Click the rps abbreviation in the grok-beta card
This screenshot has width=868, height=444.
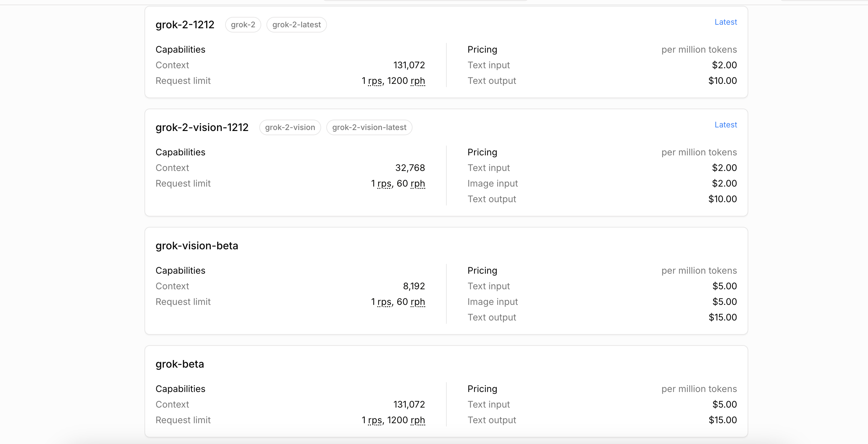pos(375,420)
